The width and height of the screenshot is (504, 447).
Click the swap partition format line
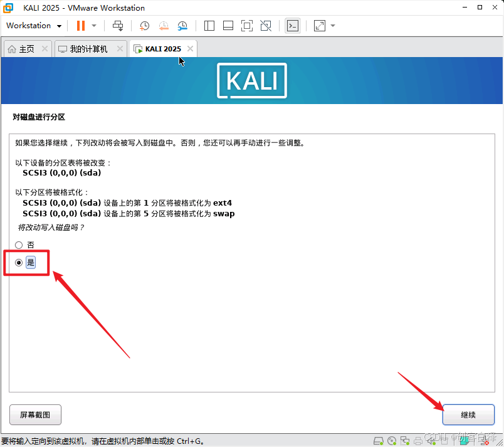coord(129,213)
